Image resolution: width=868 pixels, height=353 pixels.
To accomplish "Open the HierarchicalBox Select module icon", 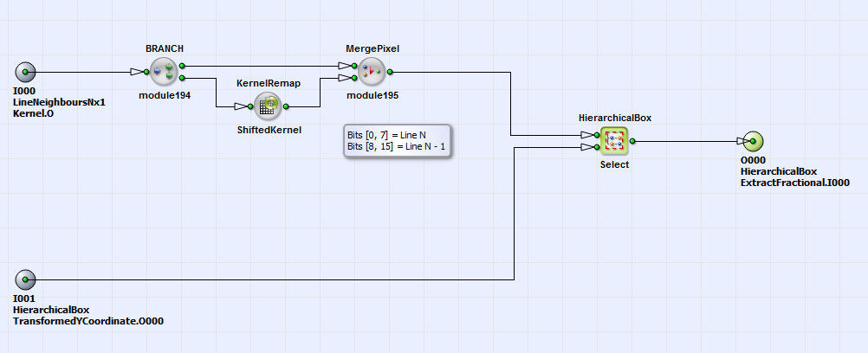I will pyautogui.click(x=614, y=141).
